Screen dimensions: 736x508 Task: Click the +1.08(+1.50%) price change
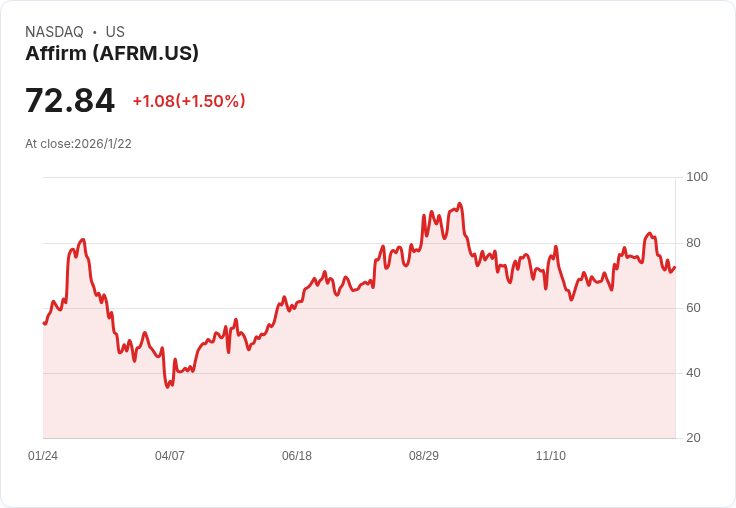pos(189,101)
